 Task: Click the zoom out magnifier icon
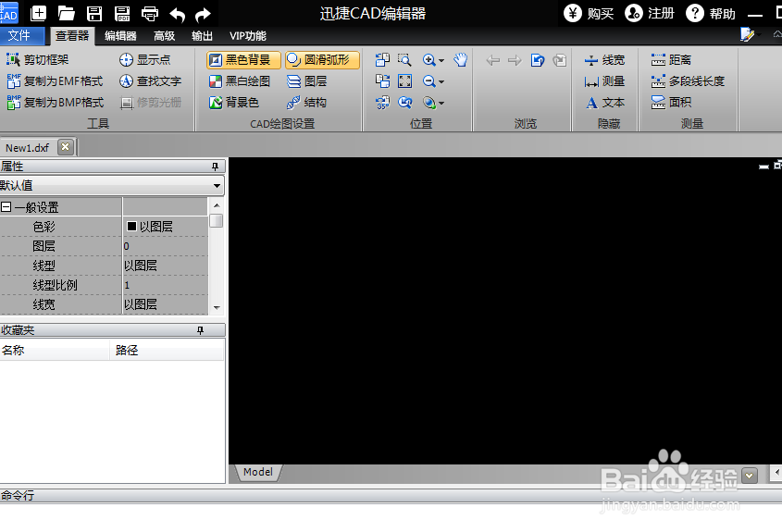[x=428, y=81]
